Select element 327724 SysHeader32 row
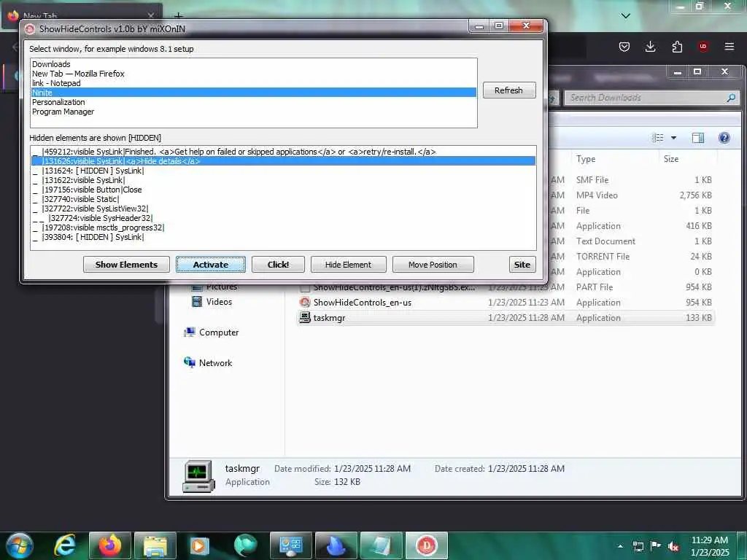Viewport: 747px width, 560px height. coord(284,218)
